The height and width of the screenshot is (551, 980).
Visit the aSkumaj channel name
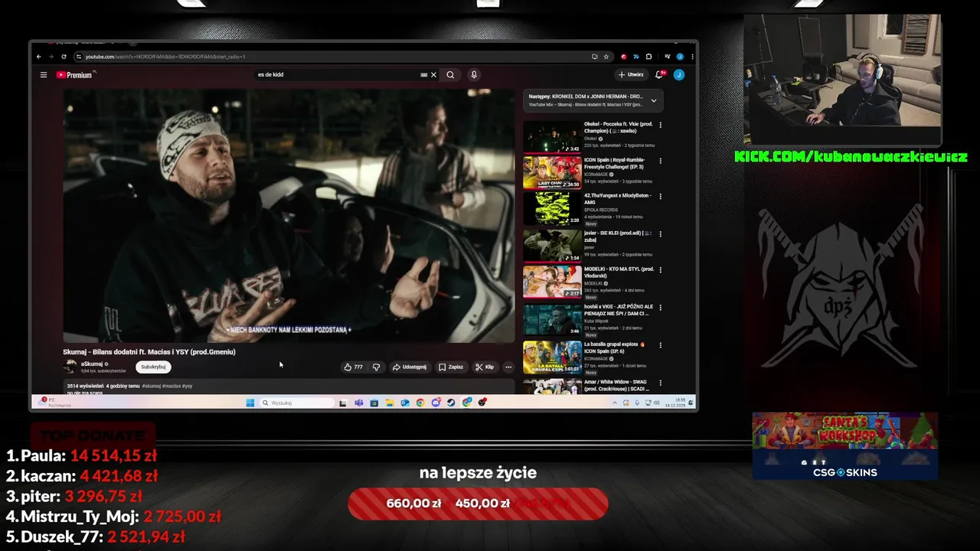(x=93, y=364)
